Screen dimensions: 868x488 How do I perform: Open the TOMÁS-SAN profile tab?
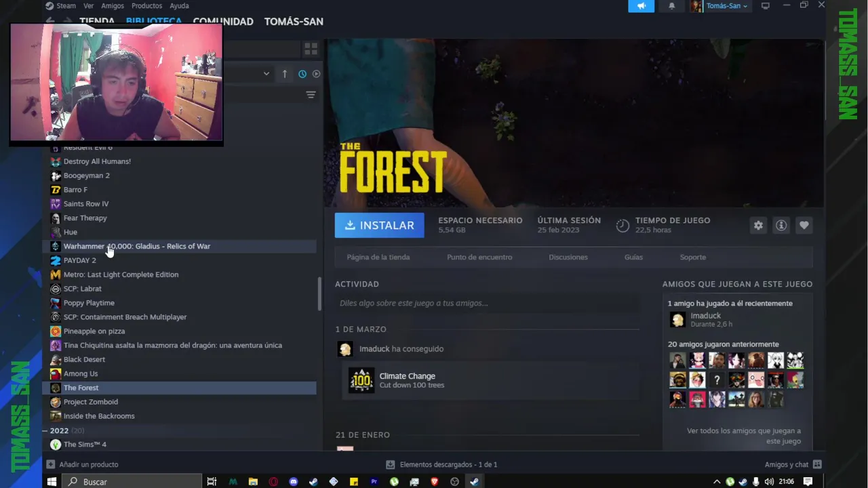click(x=294, y=22)
